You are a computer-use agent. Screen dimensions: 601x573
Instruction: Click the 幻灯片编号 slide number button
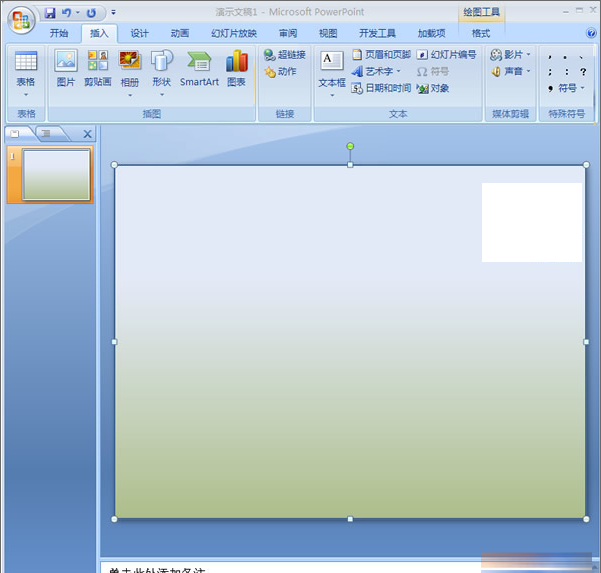[x=447, y=55]
